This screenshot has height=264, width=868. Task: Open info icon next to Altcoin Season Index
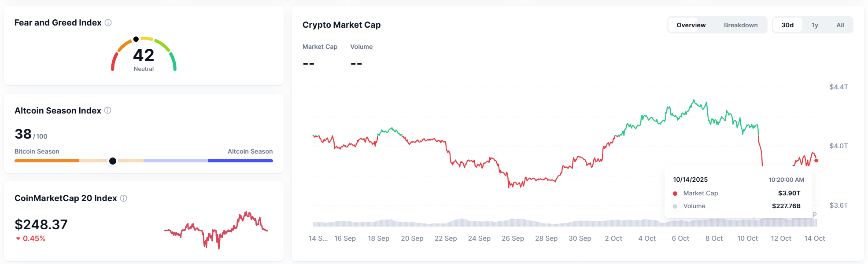point(107,110)
